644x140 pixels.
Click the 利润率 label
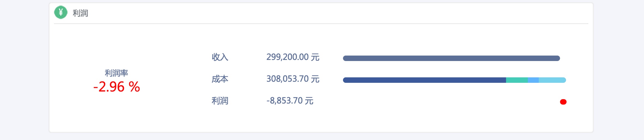[116, 73]
